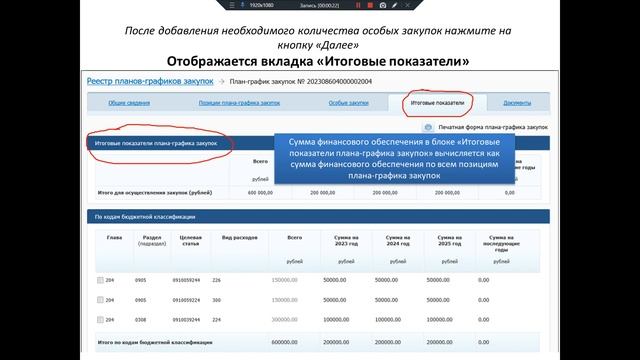Open 'Печатная форма плана-графика закупок' link
640x360 pixels.
pos(493,127)
